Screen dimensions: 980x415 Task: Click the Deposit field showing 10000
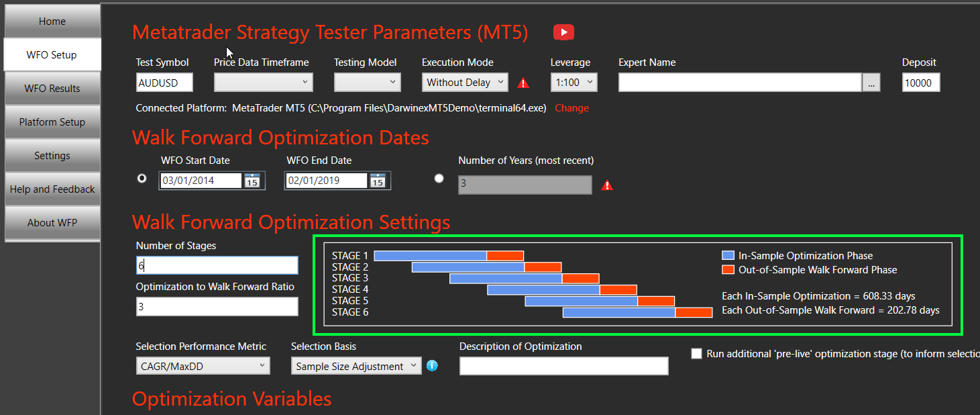click(x=921, y=83)
